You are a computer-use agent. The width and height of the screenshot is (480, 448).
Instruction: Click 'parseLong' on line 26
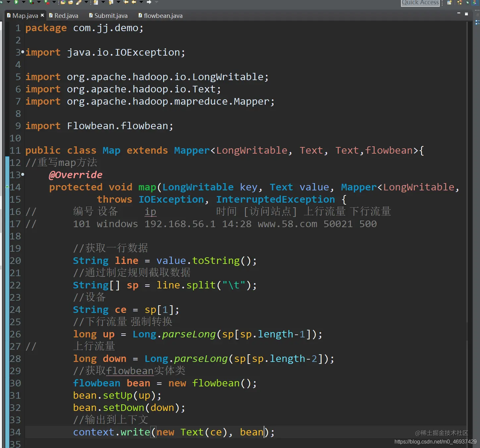(189, 334)
